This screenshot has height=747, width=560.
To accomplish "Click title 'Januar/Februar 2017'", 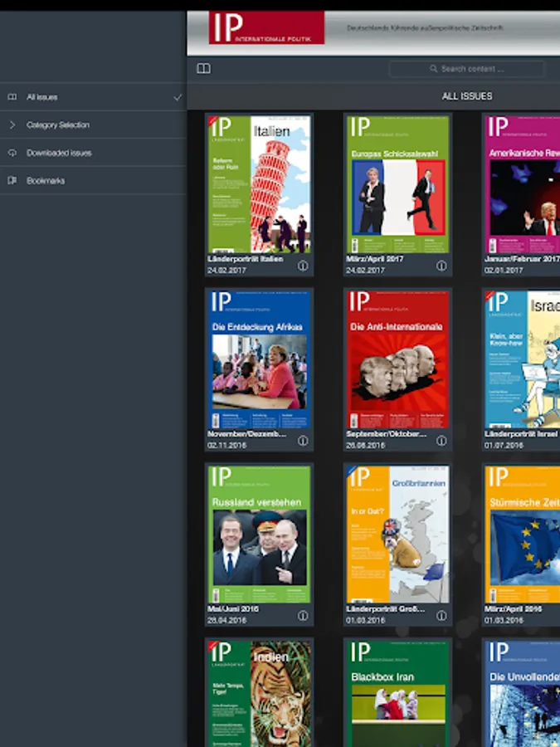I will click(x=522, y=259).
